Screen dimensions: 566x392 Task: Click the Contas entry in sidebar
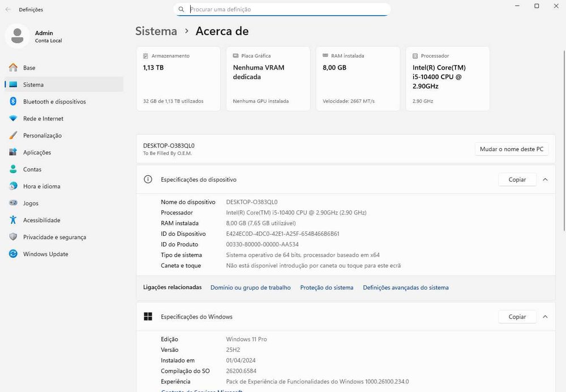coord(64,169)
